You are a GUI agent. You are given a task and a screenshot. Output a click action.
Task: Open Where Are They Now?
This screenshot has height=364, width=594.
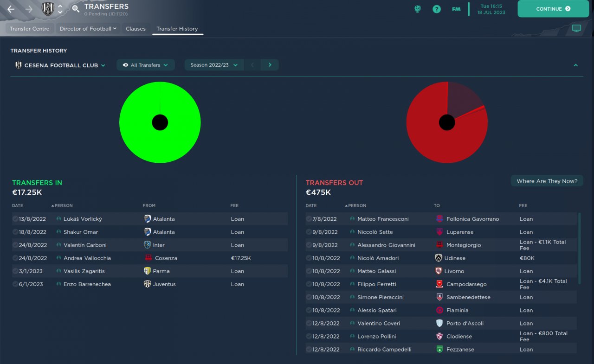tap(547, 181)
